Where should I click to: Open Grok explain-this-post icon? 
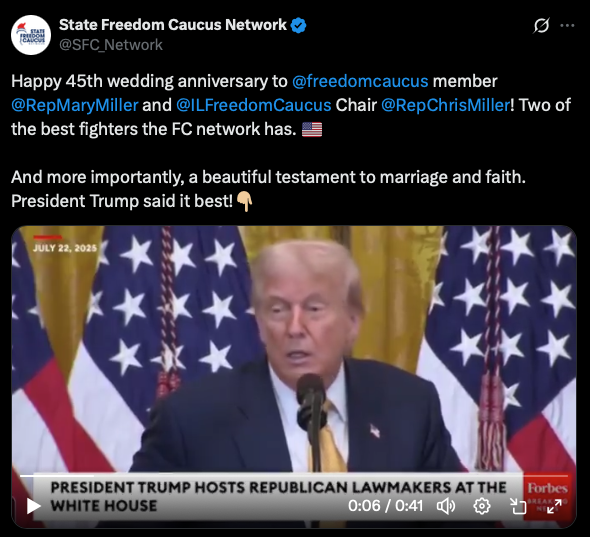point(541,26)
